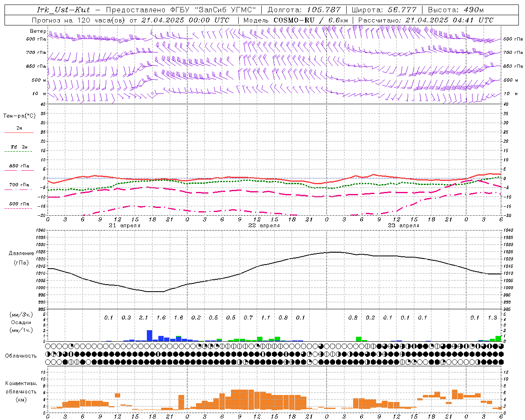This screenshot has height=420, width=525.
Task: Click the '23 апреля' date label
Action: pos(403,226)
